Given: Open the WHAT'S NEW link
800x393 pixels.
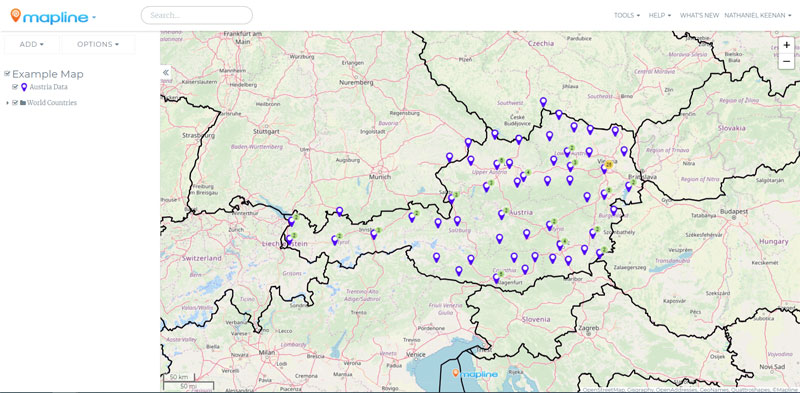Looking at the screenshot, I should point(699,15).
